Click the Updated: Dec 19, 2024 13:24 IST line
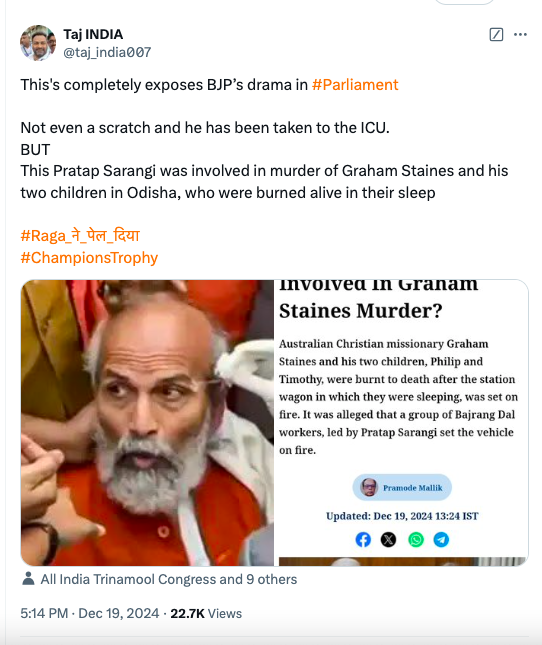542x645 pixels. click(402, 516)
